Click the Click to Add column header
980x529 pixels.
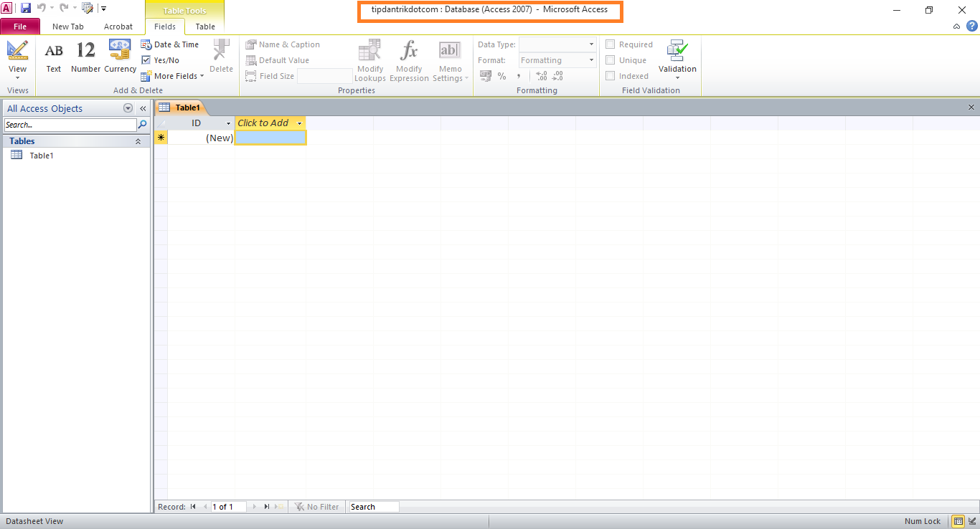coord(270,123)
